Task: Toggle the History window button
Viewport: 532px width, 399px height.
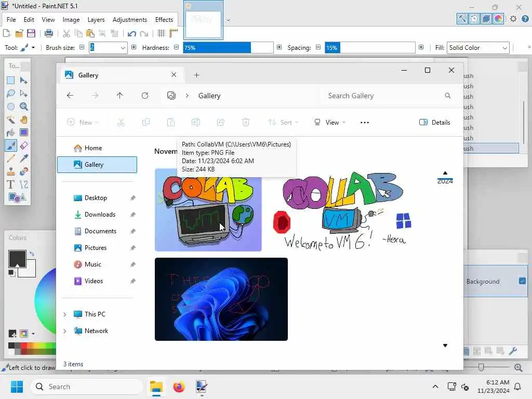Action: tap(474, 19)
